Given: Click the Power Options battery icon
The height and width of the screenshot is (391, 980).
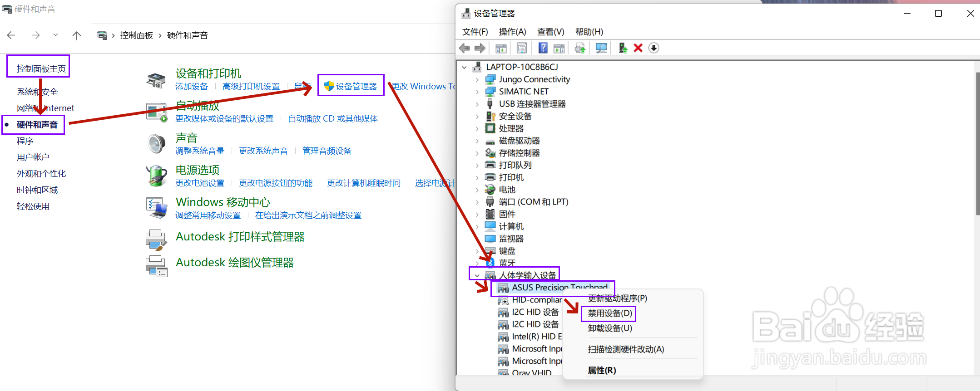Looking at the screenshot, I should (x=157, y=176).
